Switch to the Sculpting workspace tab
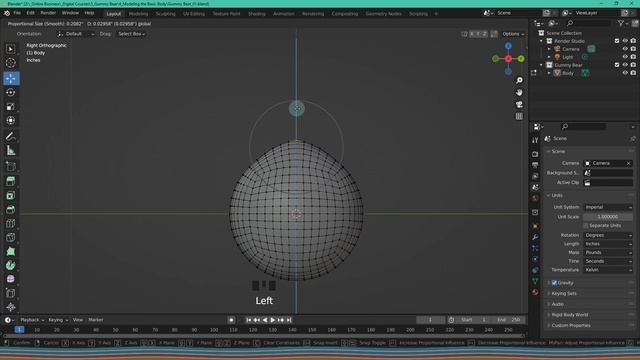The height and width of the screenshot is (360, 640). (165, 13)
